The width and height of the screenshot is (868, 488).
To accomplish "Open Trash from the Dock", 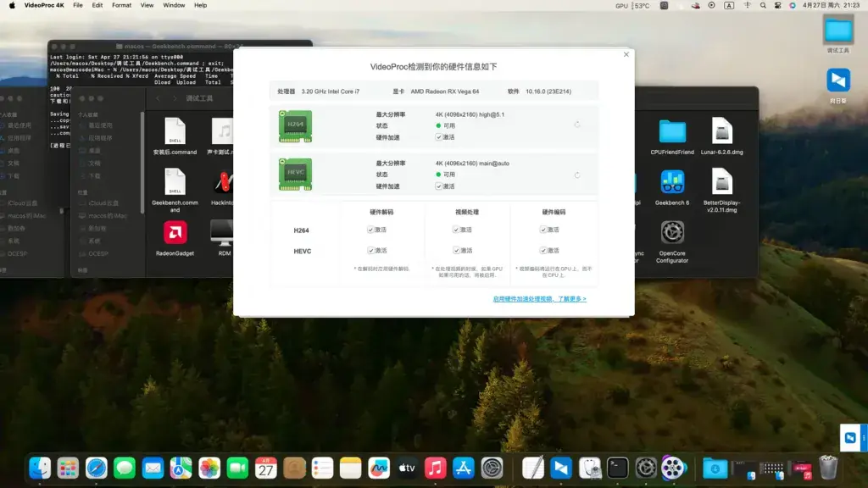I will (828, 468).
